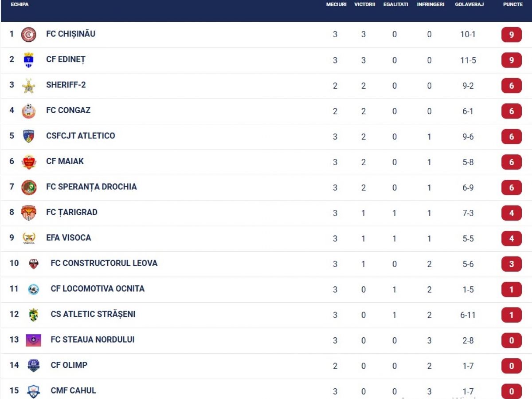Viewport: 532px width, 399px height.
Task: Click the FC Congaz team logo
Action: [x=29, y=111]
